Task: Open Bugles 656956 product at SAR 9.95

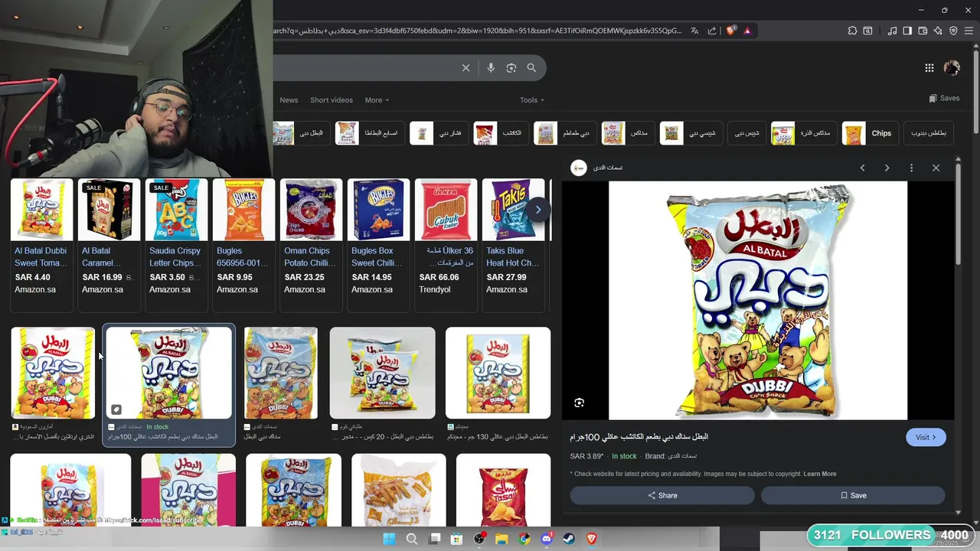Action: [x=243, y=244]
